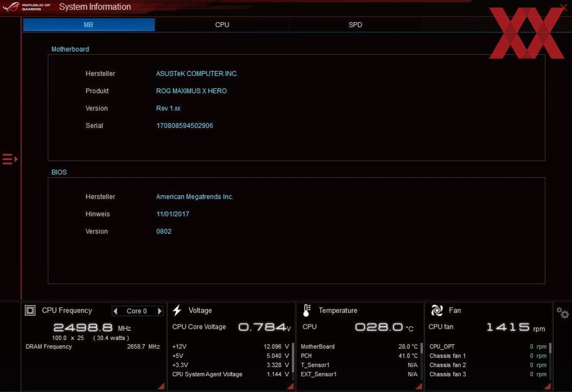
Task: Select previous core with left arrow
Action: pyautogui.click(x=116, y=311)
